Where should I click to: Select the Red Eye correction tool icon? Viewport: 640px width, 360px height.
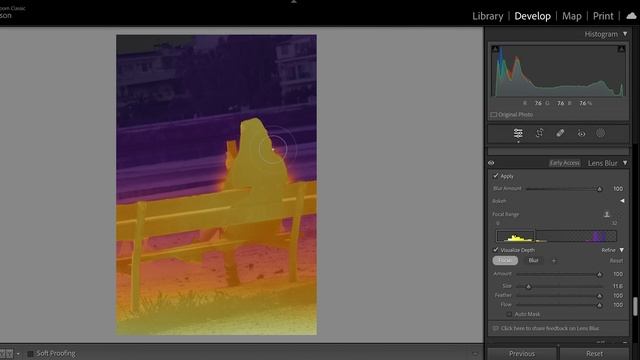pyautogui.click(x=581, y=133)
